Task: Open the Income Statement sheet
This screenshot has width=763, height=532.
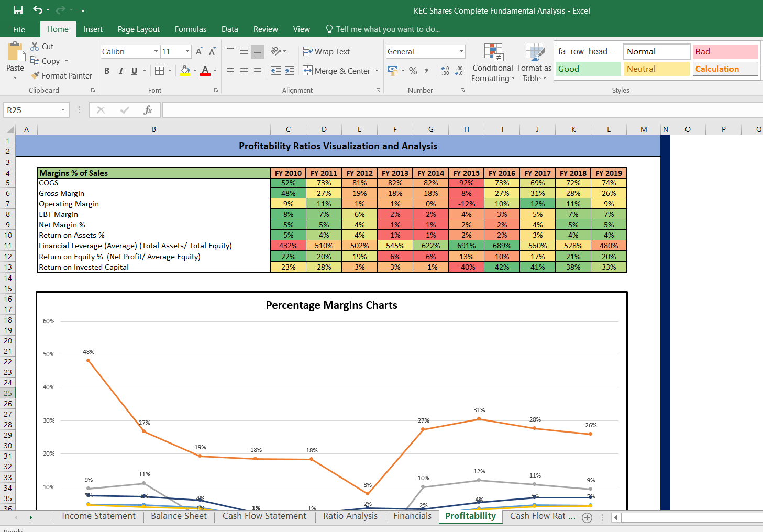Action: (98, 516)
